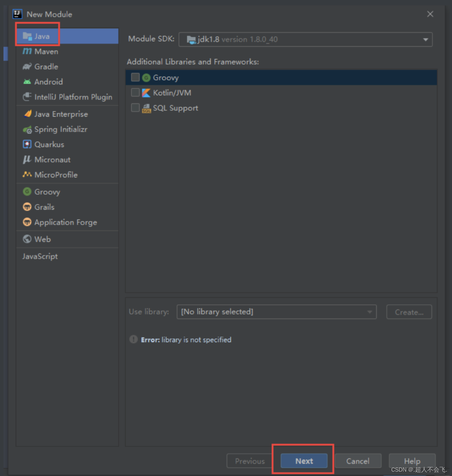Enable the Kotlin/JVM checkbox

(135, 92)
